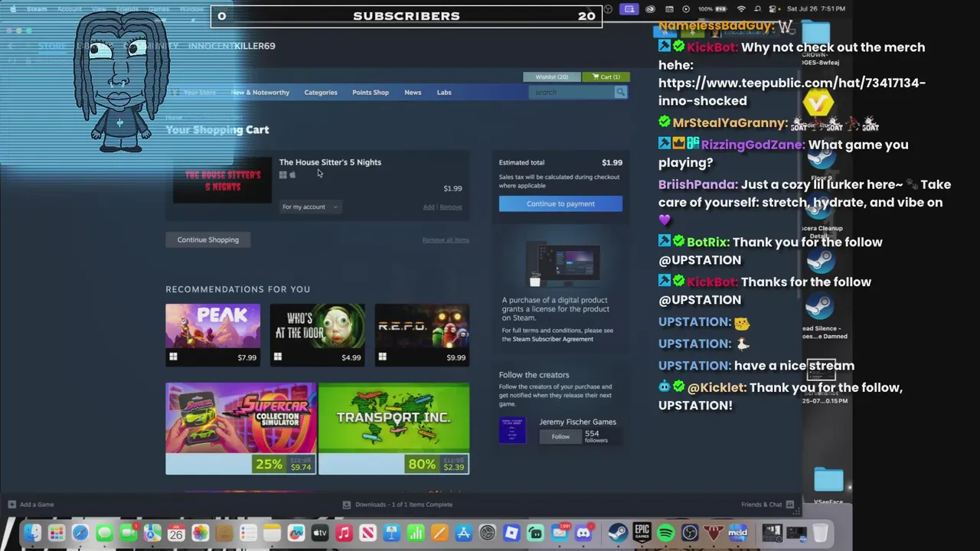Open Roblox Studio icon in dock

511,533
